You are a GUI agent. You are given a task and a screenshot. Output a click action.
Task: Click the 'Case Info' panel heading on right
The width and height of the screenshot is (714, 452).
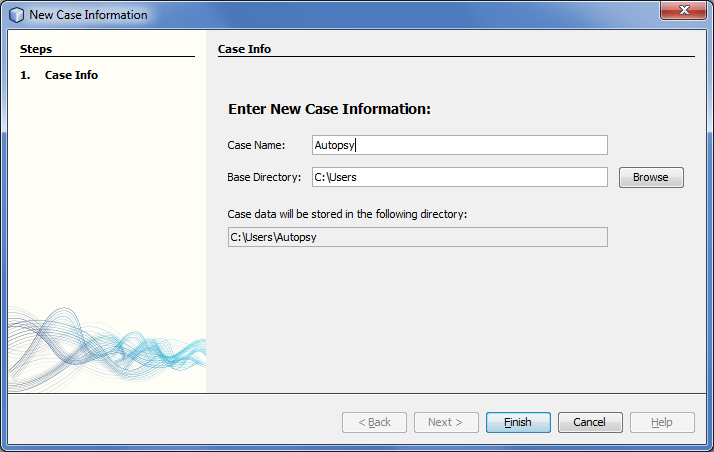click(245, 49)
